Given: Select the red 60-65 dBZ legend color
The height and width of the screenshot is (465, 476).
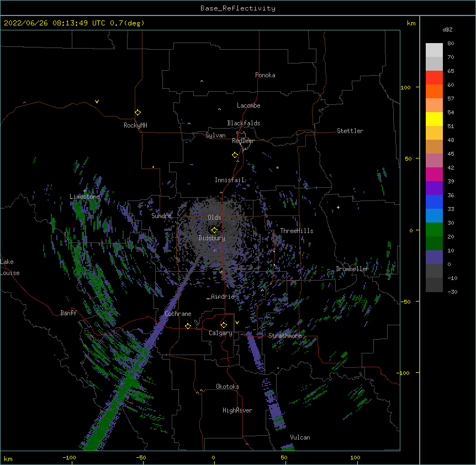Looking at the screenshot, I should [434, 78].
